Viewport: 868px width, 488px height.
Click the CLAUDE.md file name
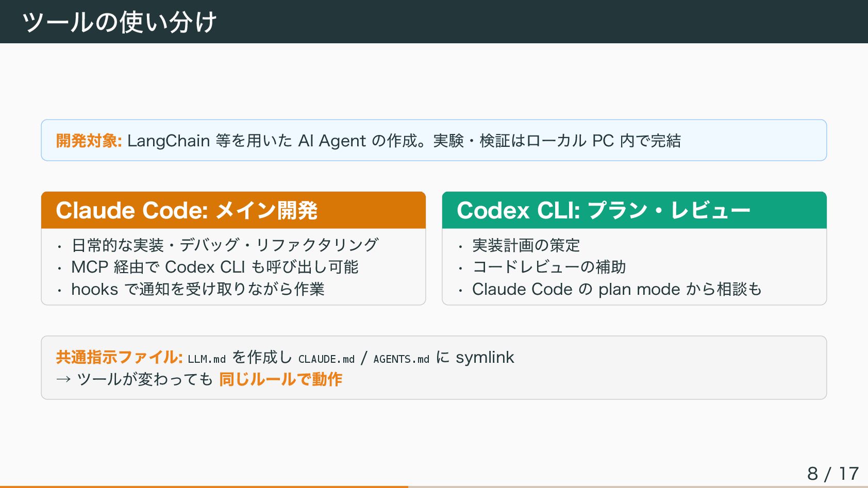326,359
